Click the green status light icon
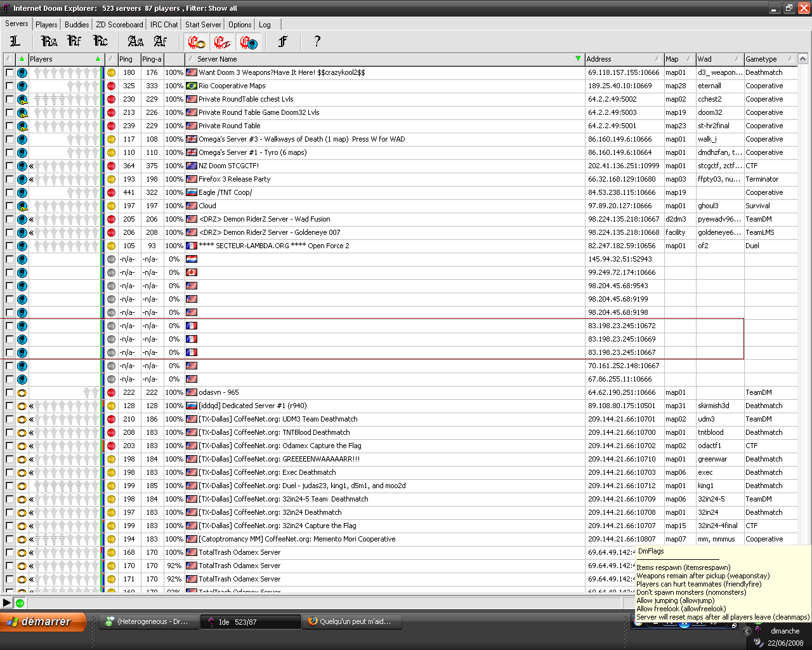Image resolution: width=812 pixels, height=650 pixels. pos(20,603)
